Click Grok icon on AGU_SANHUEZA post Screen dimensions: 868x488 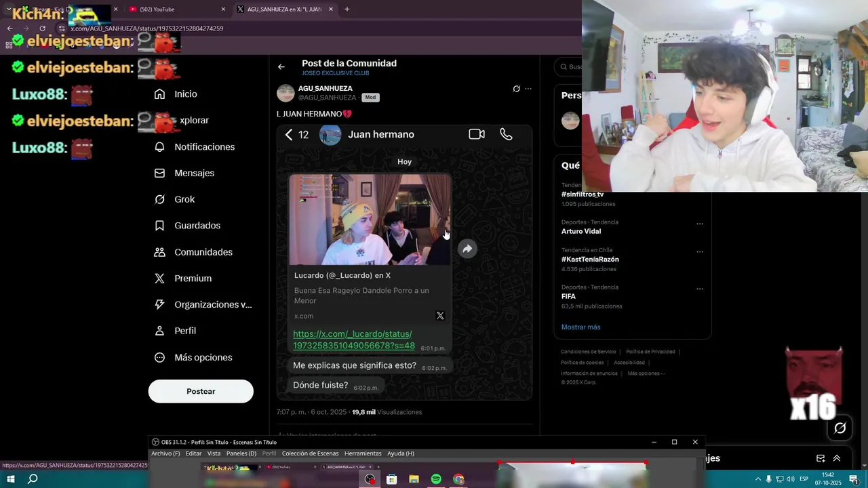point(516,89)
